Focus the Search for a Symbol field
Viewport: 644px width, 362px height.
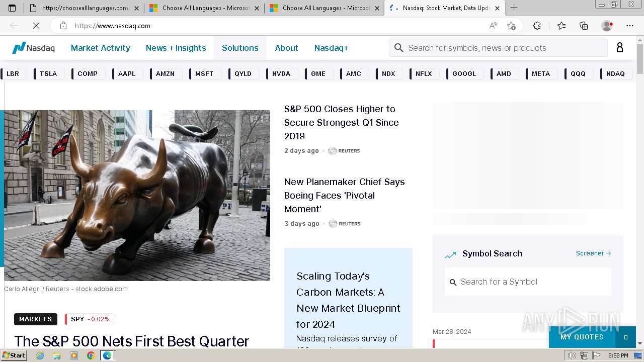528,282
